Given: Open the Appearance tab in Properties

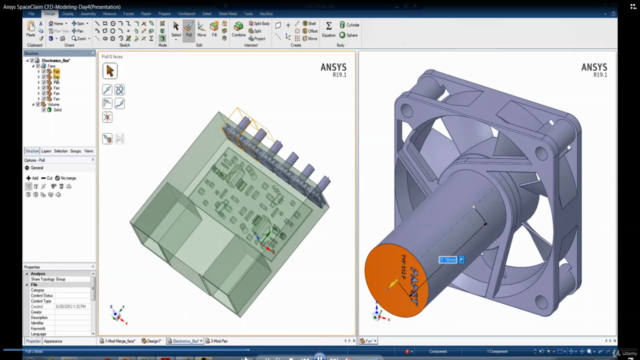Looking at the screenshot, I should tap(53, 341).
